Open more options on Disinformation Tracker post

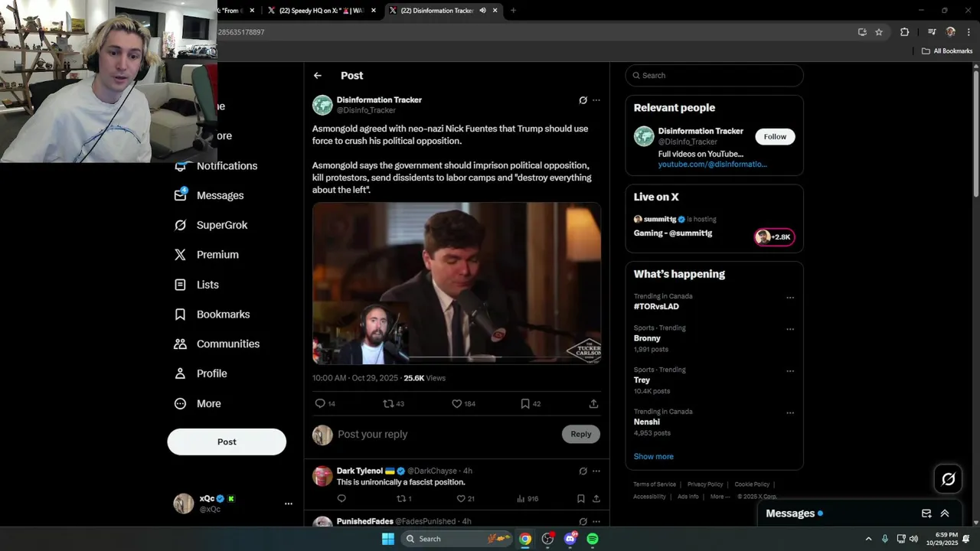596,100
